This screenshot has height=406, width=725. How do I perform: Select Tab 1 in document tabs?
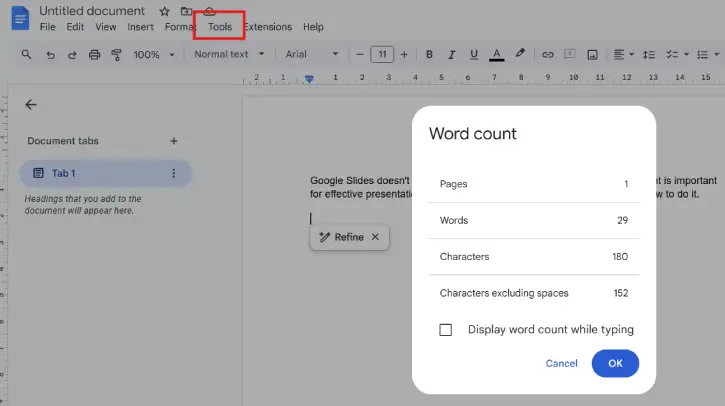pyautogui.click(x=105, y=173)
